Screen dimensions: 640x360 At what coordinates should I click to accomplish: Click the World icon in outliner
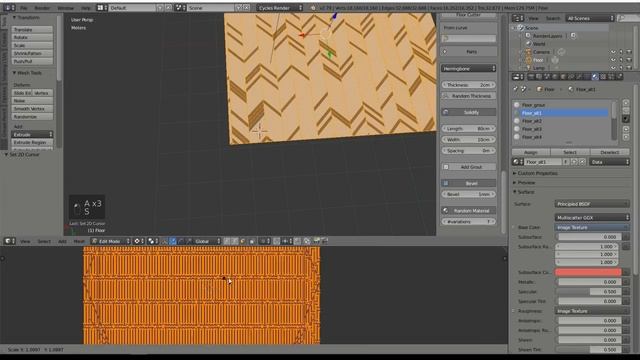point(528,44)
